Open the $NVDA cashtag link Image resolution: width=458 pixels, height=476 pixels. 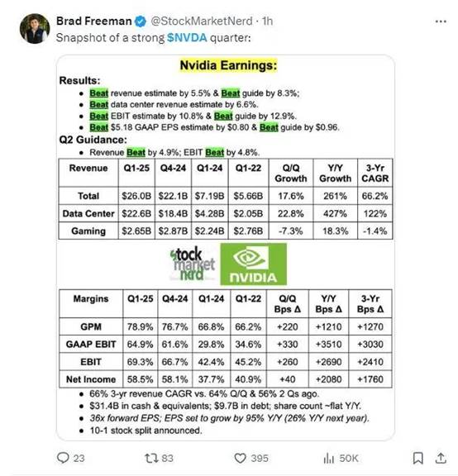pos(187,38)
